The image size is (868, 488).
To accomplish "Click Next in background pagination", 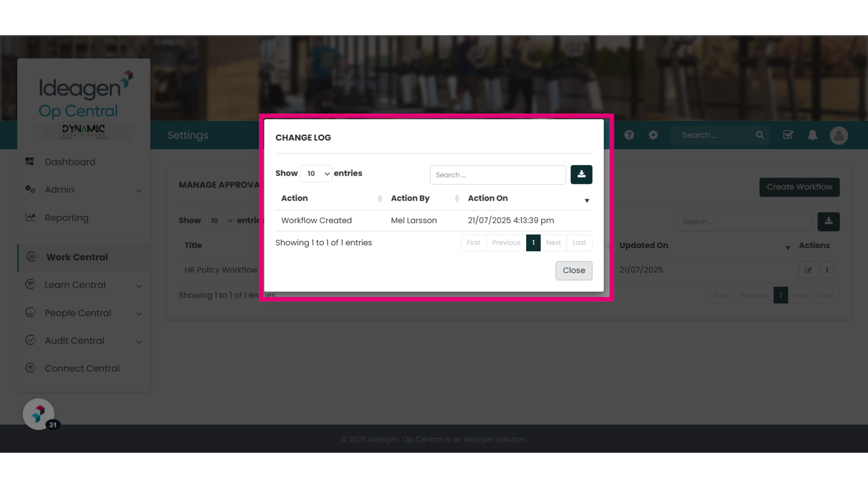I will (x=800, y=295).
